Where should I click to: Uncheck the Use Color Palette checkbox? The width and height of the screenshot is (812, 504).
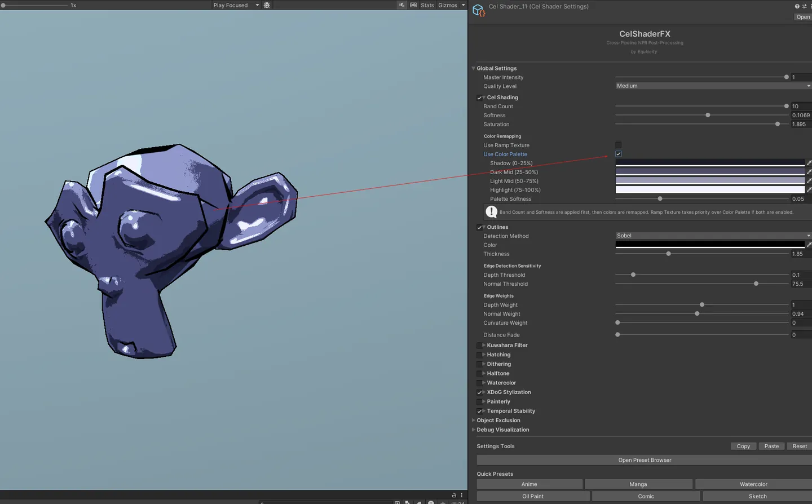point(619,154)
